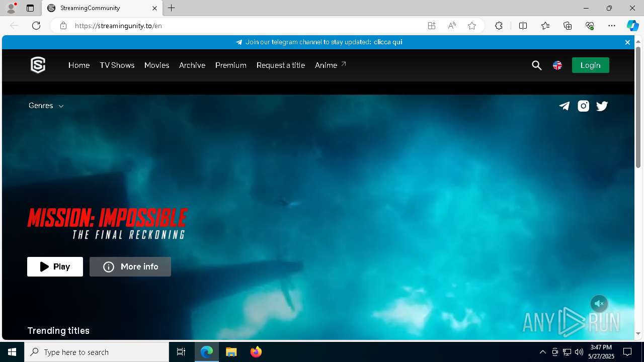Screen dimensions: 644x362
Task: Expand the Genres dropdown
Action: click(46, 106)
